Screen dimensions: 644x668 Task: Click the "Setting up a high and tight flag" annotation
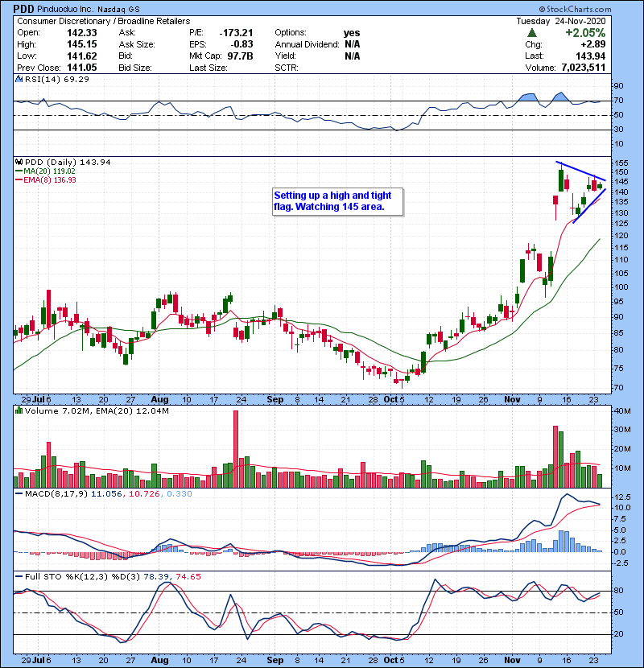[x=337, y=201]
